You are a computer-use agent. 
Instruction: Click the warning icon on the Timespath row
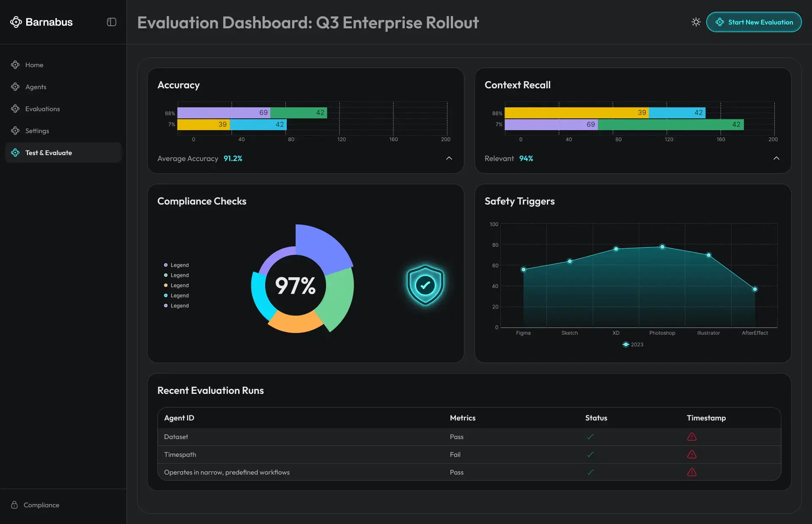pyautogui.click(x=692, y=455)
